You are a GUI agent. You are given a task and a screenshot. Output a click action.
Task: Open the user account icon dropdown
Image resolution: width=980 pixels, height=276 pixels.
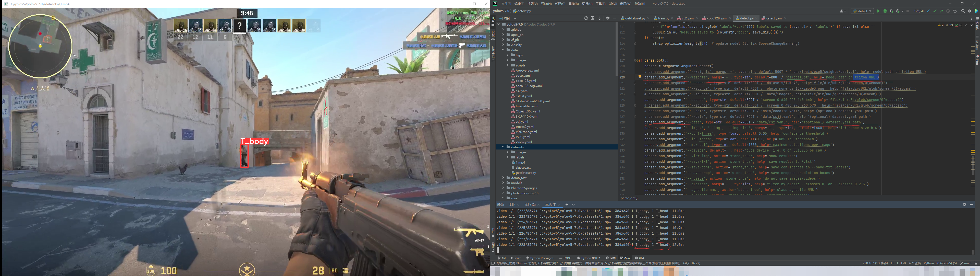[x=843, y=11]
